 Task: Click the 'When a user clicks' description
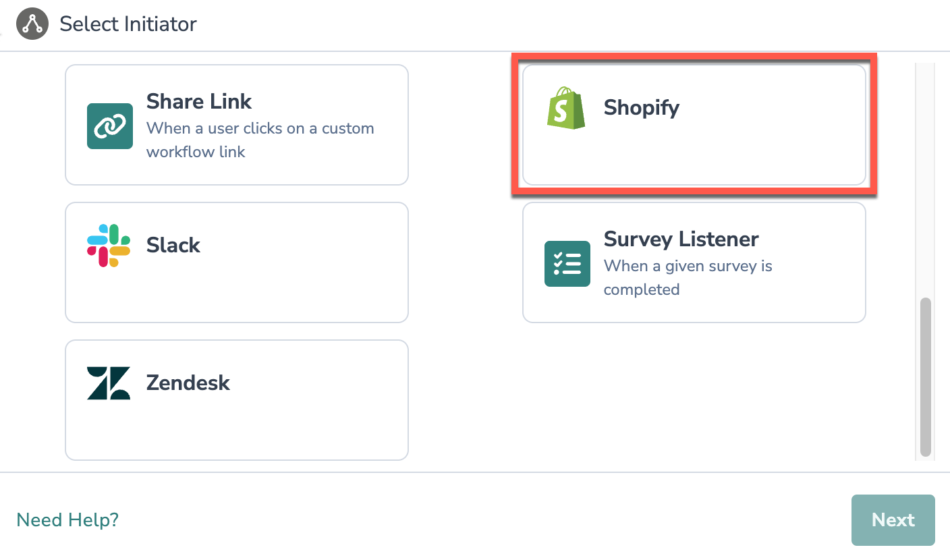[260, 140]
